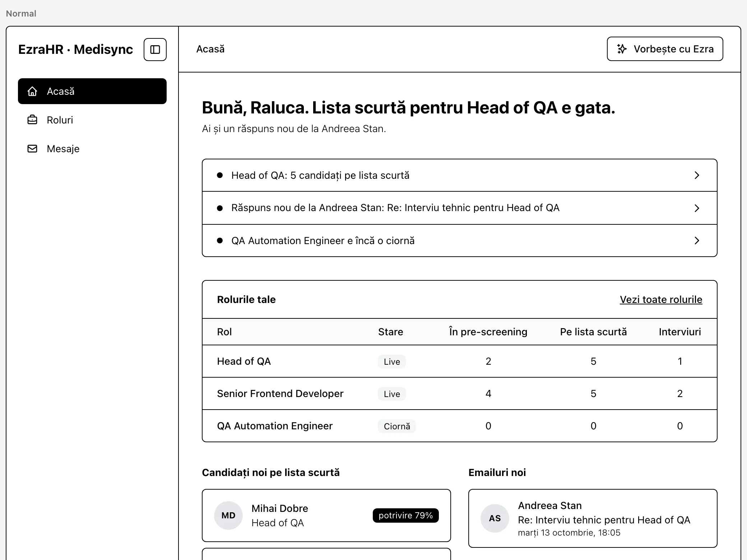
Task: Open notice Răspuns nou de la Andreea Stan
Action: click(x=459, y=208)
